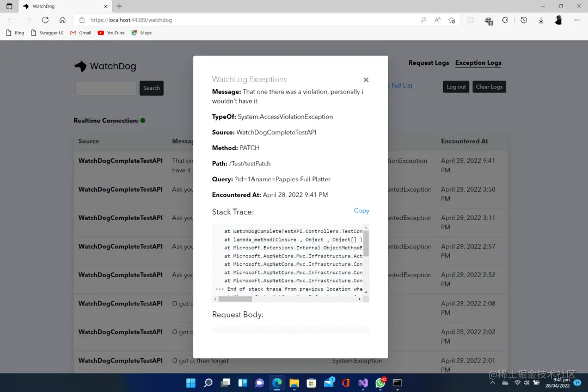Image resolution: width=588 pixels, height=392 pixels.
Task: Open a new browser tab
Action: [119, 6]
